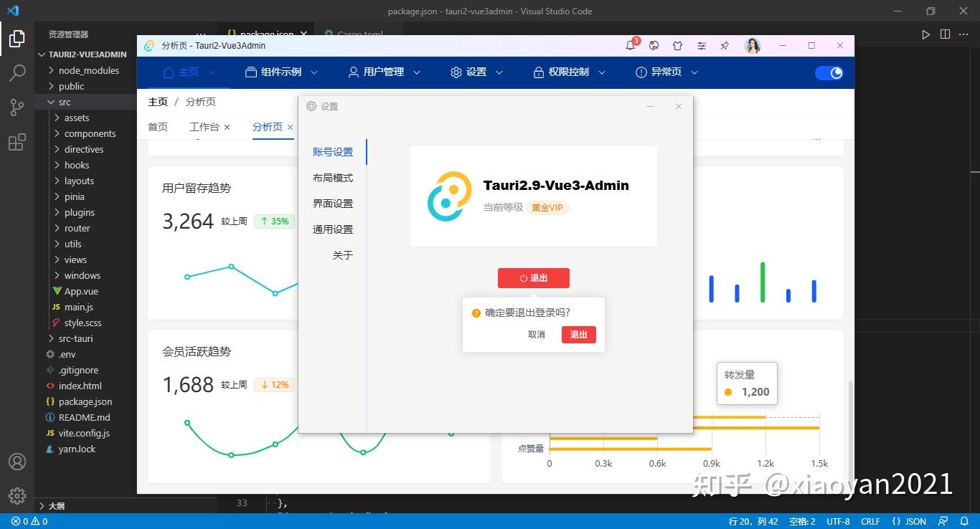The height and width of the screenshot is (529, 980).
Task: Click the red 退出 logout button
Action: coord(533,278)
